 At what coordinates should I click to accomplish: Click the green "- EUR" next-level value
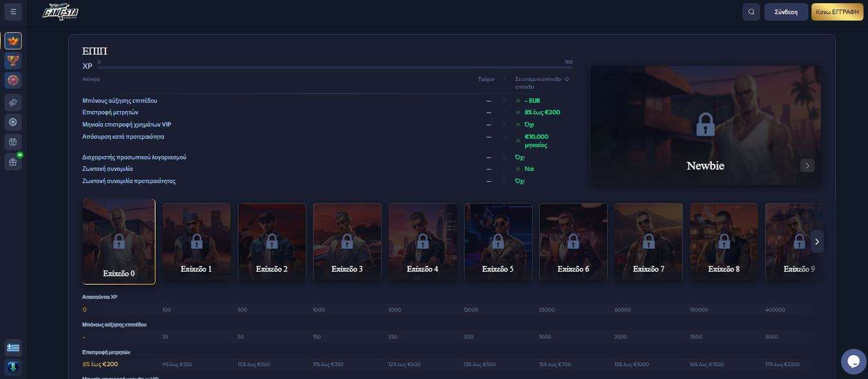(x=533, y=101)
